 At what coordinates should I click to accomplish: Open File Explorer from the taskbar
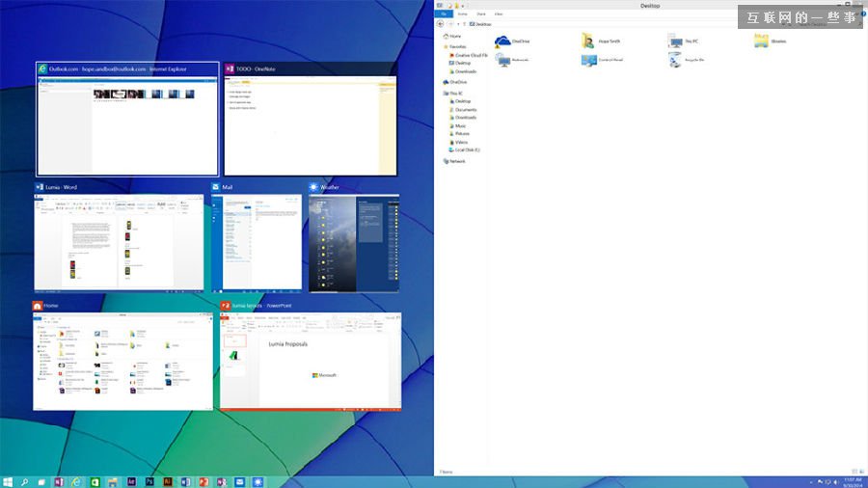(x=113, y=482)
